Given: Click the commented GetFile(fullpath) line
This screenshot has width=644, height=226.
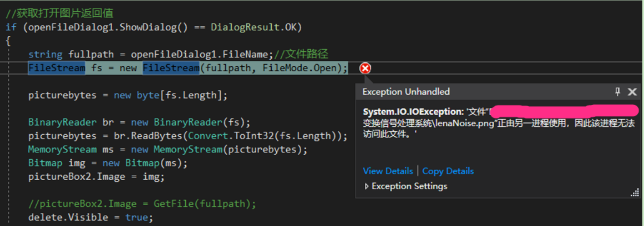Looking at the screenshot, I should pyautogui.click(x=142, y=204).
